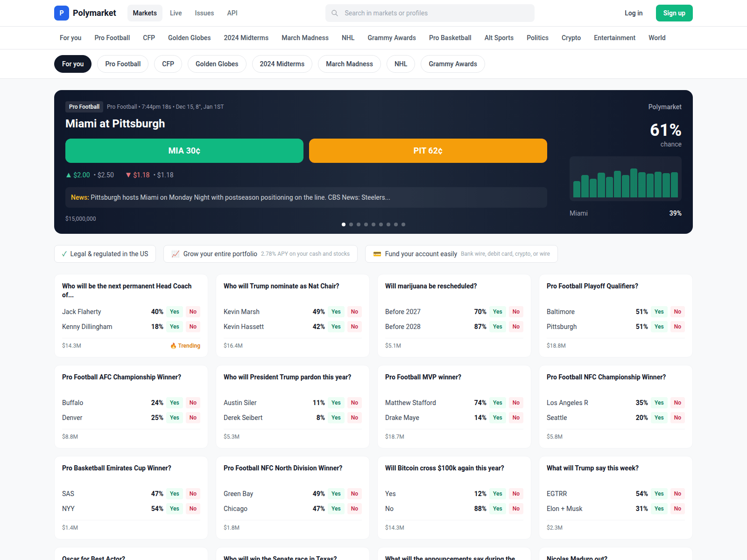
Task: Click the Log in link
Action: pos(634,13)
